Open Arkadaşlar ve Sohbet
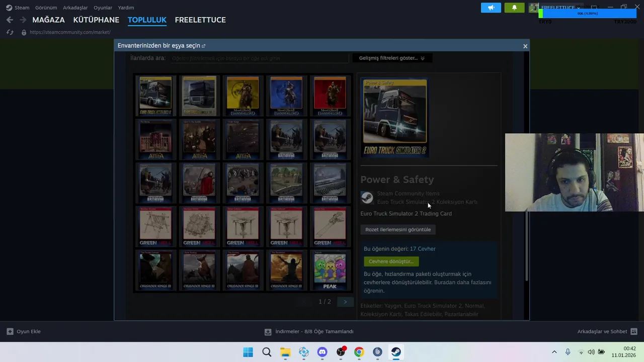 point(607,332)
